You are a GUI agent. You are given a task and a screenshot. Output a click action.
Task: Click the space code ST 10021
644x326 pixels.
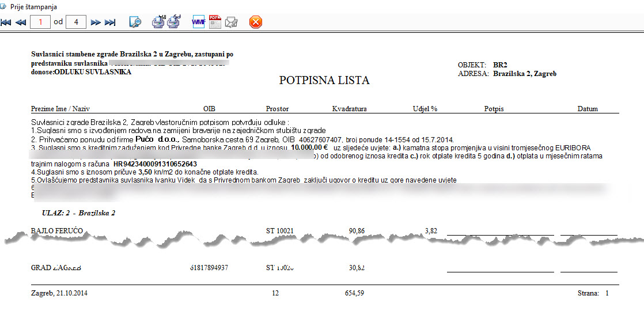coord(280,231)
